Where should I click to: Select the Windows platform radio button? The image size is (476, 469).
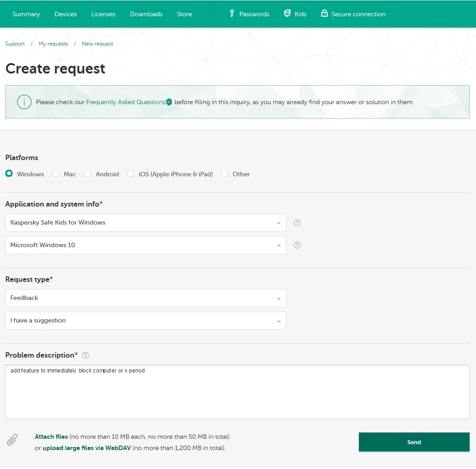click(9, 174)
